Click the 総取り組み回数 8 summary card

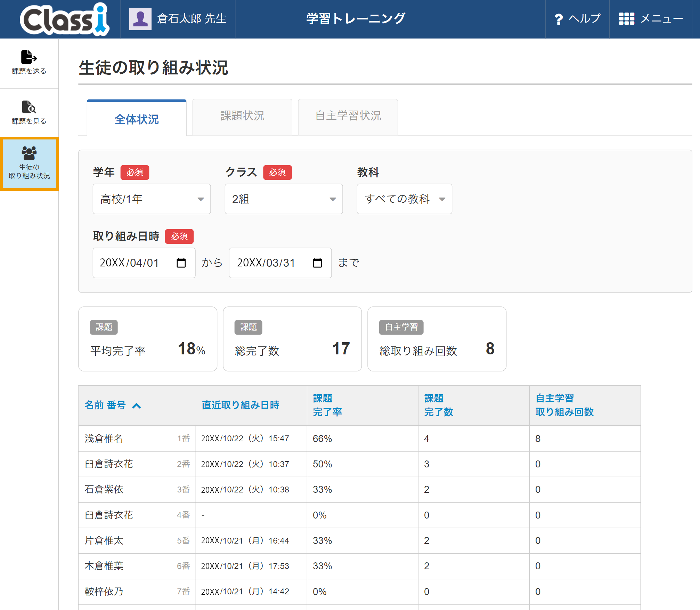coord(437,339)
